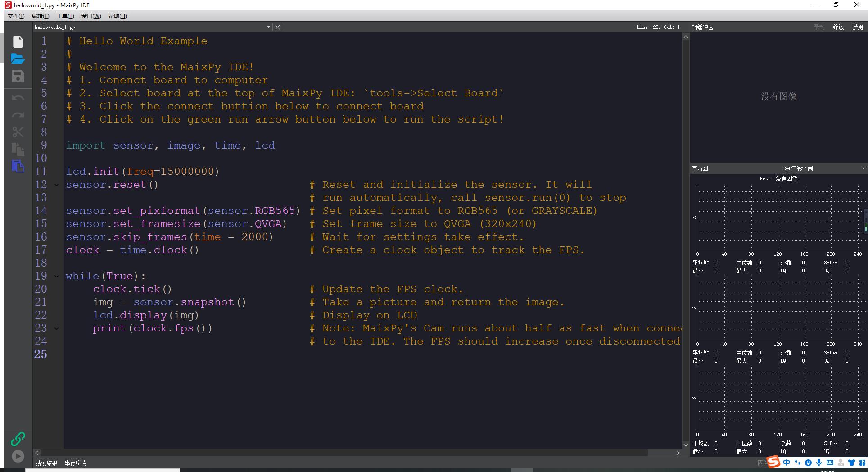Open the 编辑(E) menu
This screenshot has height=472, width=868.
[41, 16]
